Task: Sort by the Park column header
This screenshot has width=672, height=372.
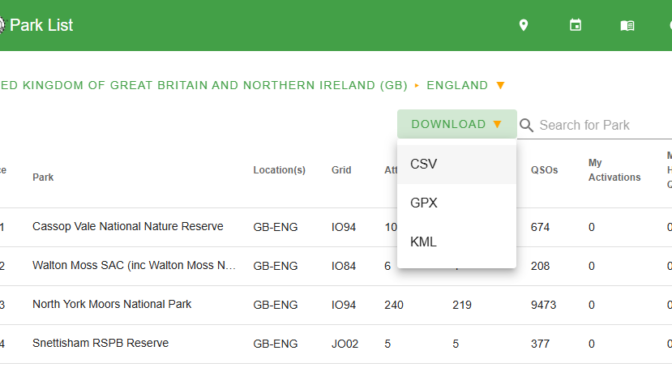Action: (43, 177)
